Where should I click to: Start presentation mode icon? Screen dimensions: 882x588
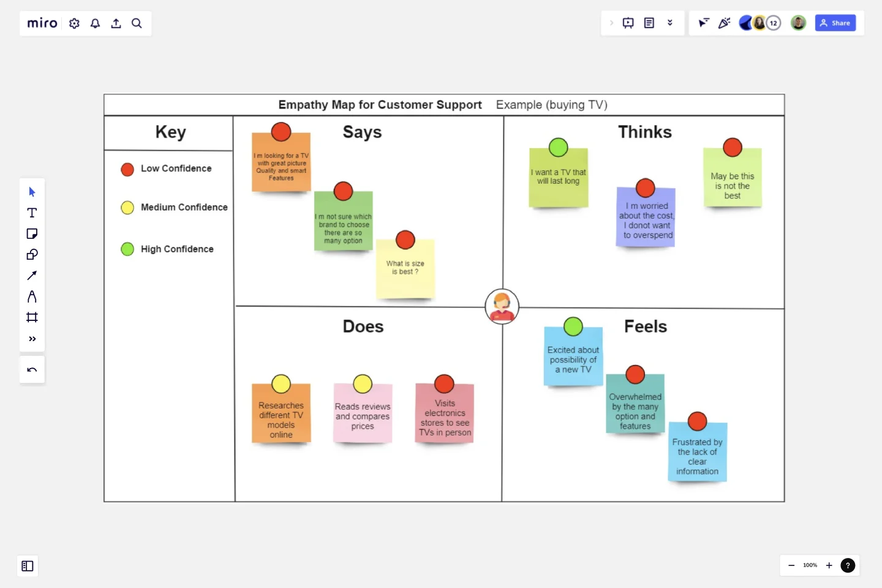[628, 23]
